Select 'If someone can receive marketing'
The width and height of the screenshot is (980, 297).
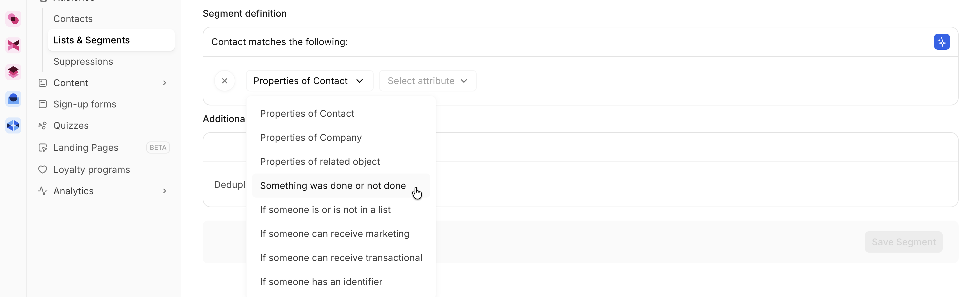click(x=334, y=233)
